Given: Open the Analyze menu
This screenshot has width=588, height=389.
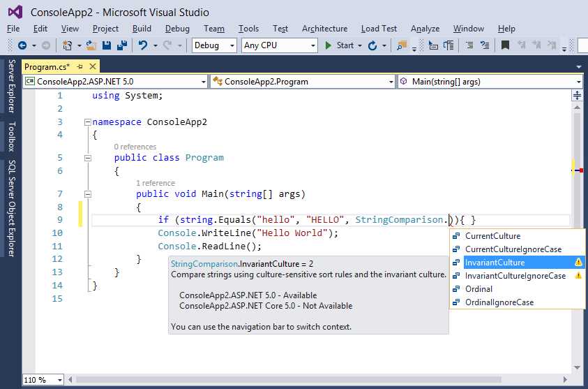Looking at the screenshot, I should click(425, 29).
